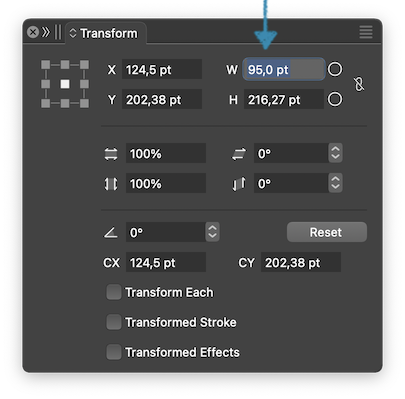405x399 pixels.
Task: Focus the H height field
Action: 284,99
